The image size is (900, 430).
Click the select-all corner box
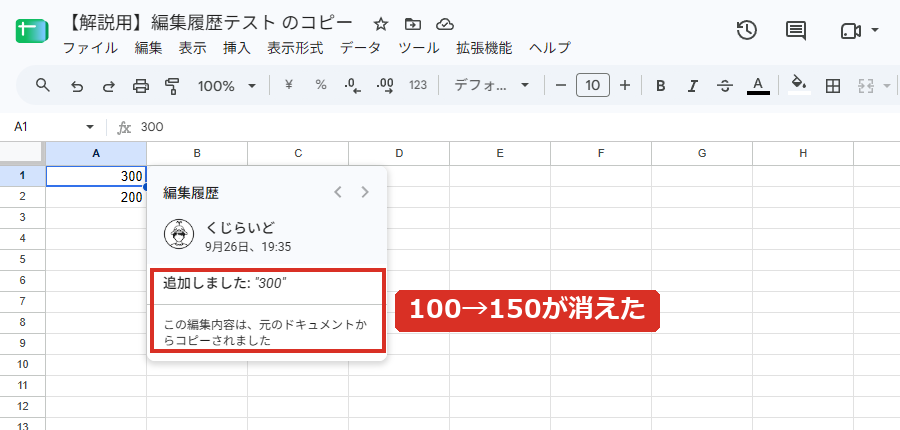22,153
